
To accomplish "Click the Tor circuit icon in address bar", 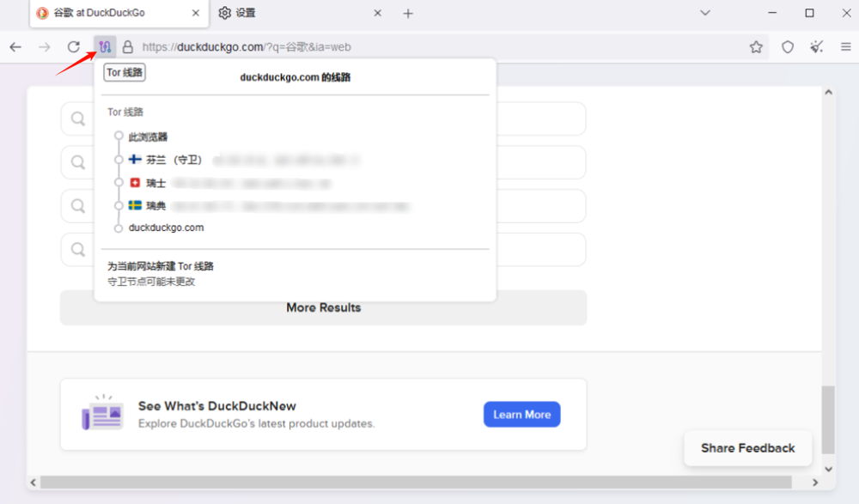I will coord(105,47).
